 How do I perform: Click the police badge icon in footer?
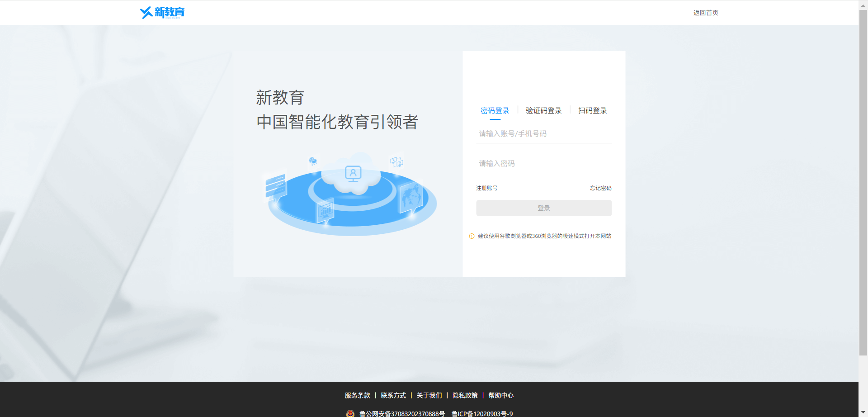pos(350,413)
